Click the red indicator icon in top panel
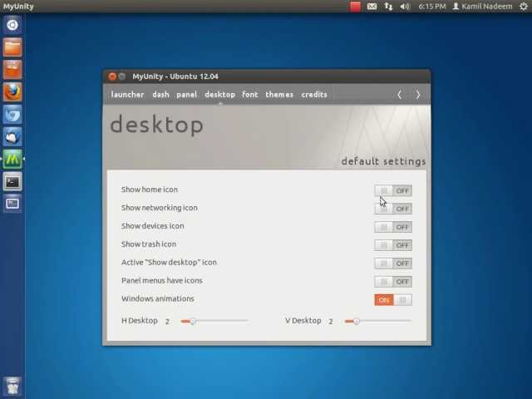This screenshot has height=399, width=532. 355,7
